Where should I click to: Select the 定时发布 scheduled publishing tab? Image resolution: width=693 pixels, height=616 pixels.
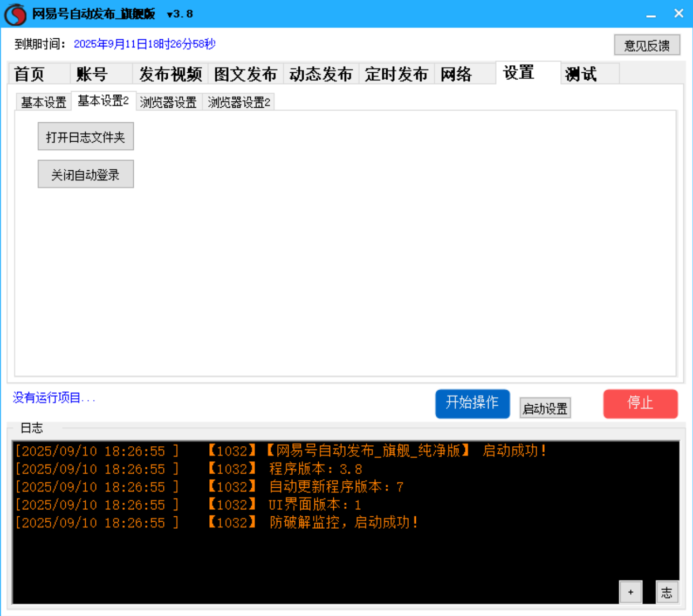click(396, 74)
